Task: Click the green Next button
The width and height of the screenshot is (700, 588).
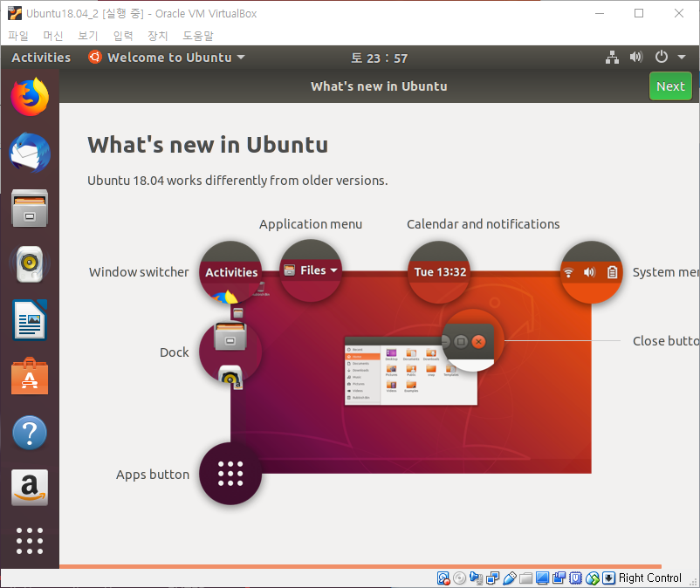Action: tap(670, 86)
